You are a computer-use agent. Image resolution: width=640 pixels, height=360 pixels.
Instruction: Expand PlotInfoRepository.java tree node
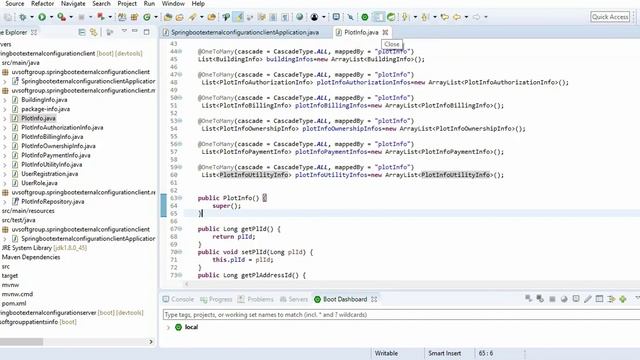5,202
